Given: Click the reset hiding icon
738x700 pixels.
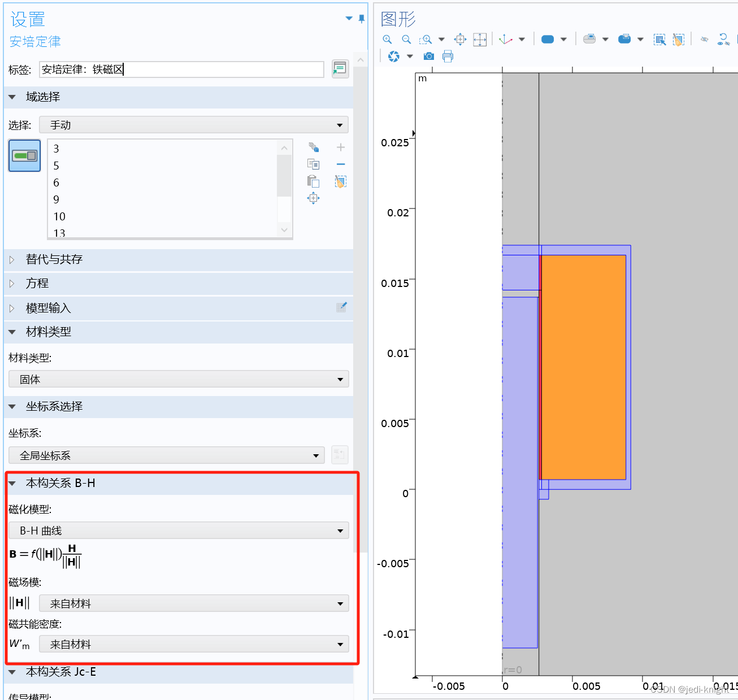Looking at the screenshot, I should (x=723, y=39).
